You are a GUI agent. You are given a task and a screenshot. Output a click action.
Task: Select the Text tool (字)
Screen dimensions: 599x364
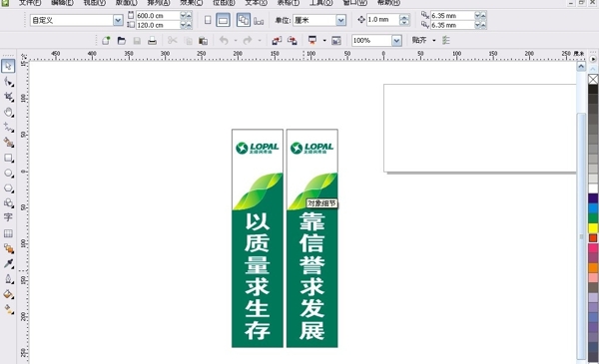click(8, 217)
